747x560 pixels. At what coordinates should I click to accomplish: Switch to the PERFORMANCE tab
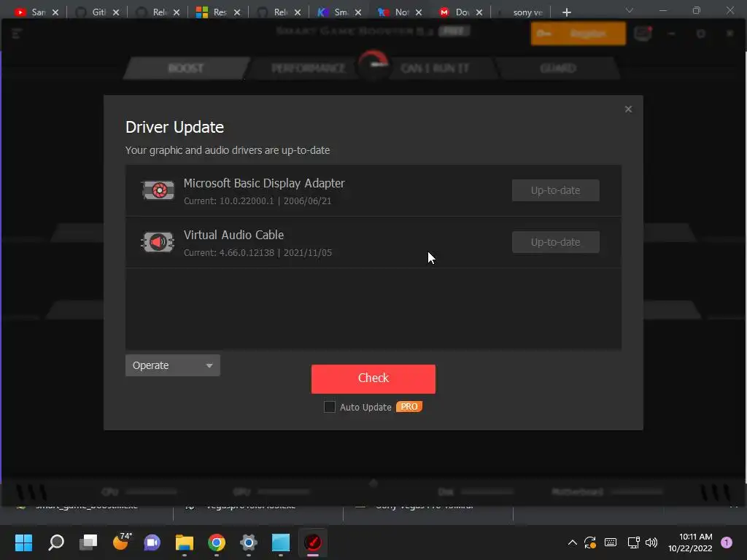tap(309, 68)
